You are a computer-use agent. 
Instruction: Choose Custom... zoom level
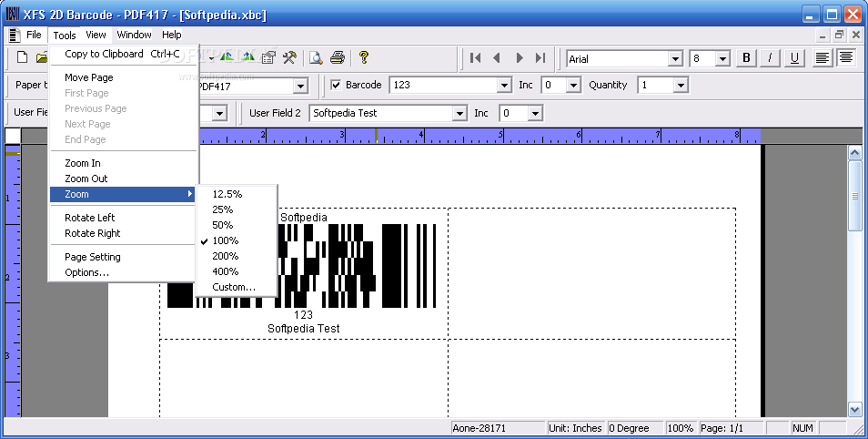pos(237,287)
